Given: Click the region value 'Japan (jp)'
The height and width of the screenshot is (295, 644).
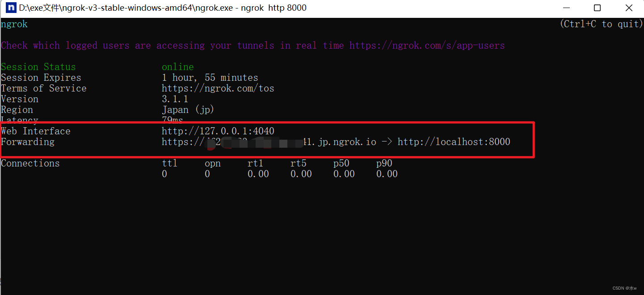Looking at the screenshot, I should point(188,110).
